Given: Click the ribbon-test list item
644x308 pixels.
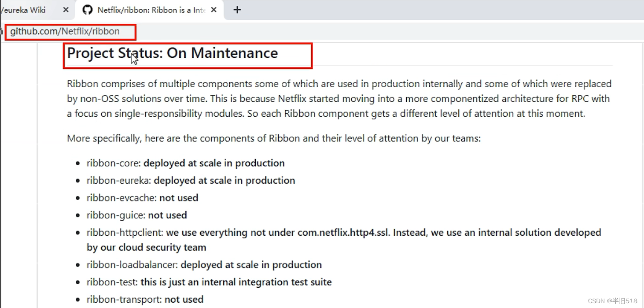Looking at the screenshot, I should click(x=209, y=282).
